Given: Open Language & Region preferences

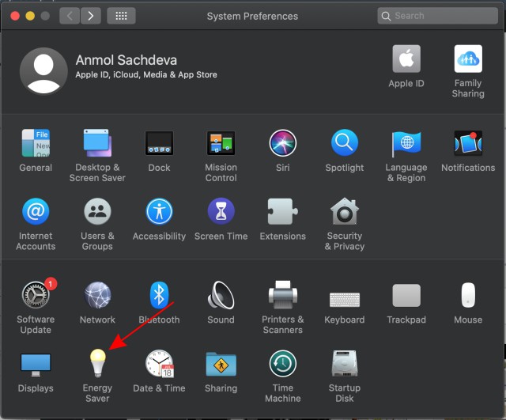Looking at the screenshot, I should [x=406, y=144].
